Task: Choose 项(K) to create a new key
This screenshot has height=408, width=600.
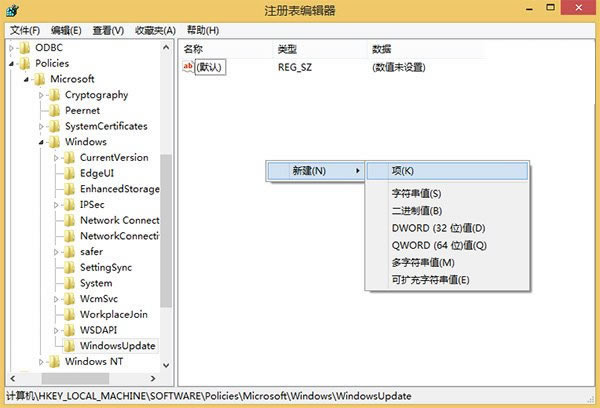Action: pos(447,171)
